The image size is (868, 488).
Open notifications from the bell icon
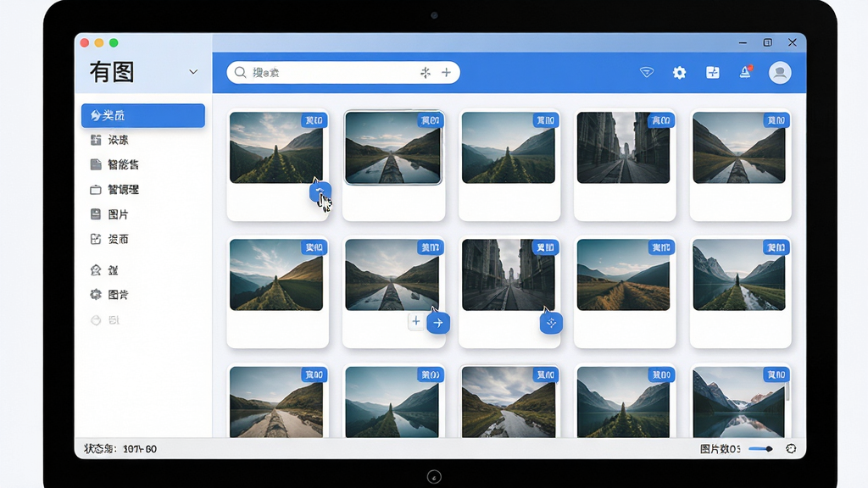(746, 72)
